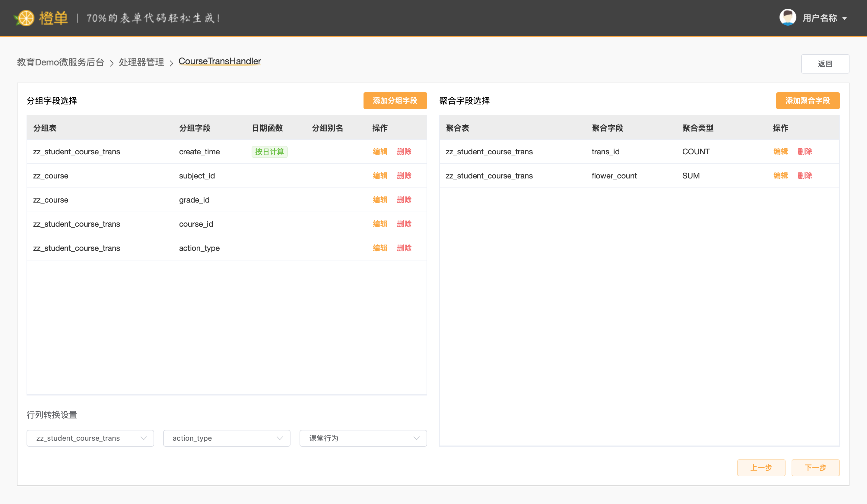867x504 pixels.
Task: Click the 聚合字段选择 section title
Action: tap(464, 100)
